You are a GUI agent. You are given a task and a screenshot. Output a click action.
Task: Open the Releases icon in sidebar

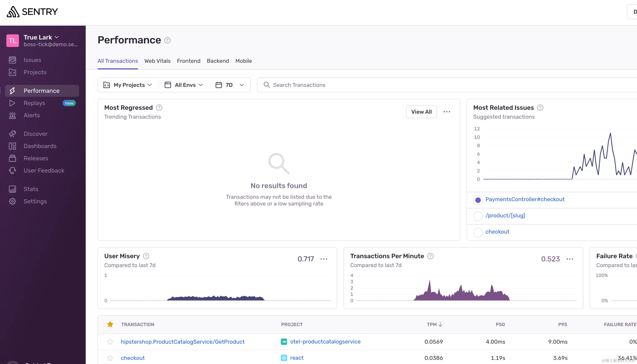point(12,158)
